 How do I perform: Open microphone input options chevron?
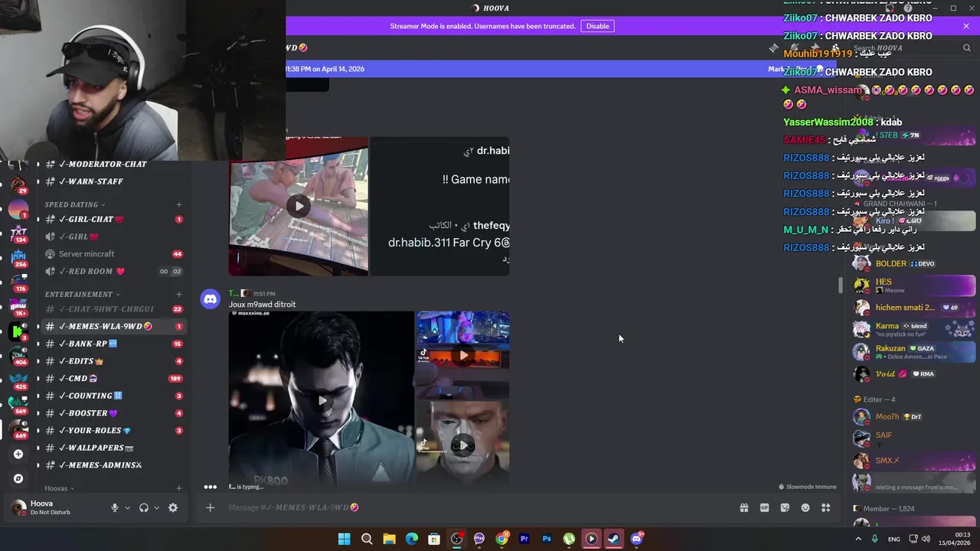click(127, 507)
